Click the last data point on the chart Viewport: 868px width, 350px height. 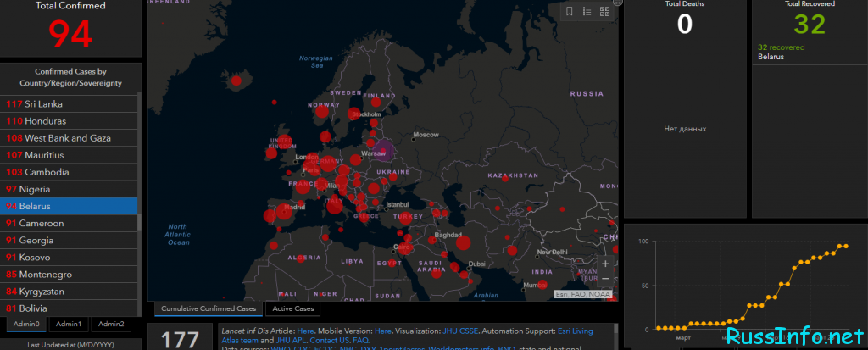click(x=846, y=247)
